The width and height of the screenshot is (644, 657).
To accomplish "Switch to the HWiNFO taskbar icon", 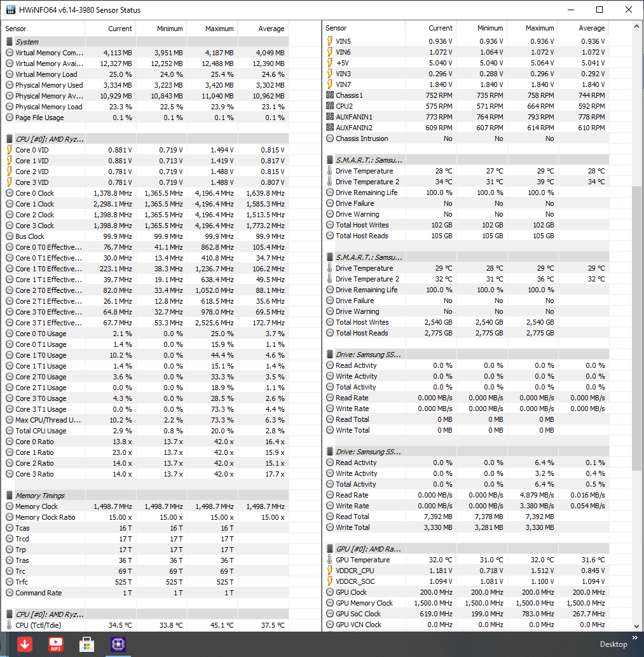I will (x=118, y=644).
